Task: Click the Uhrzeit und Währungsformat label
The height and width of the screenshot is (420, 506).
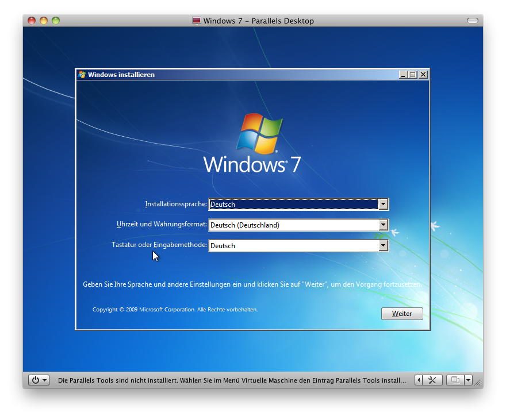Action: [162, 224]
